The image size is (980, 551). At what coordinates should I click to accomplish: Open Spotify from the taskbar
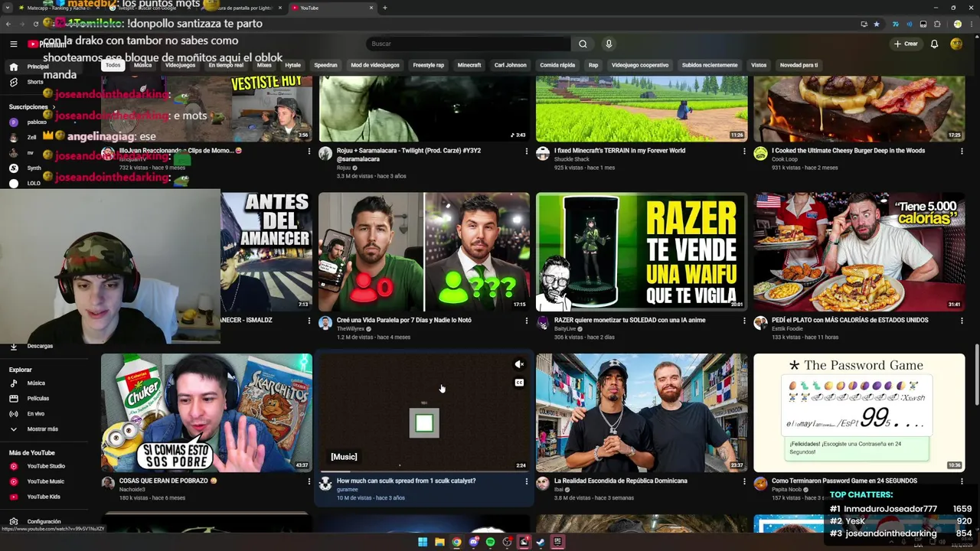(x=490, y=542)
